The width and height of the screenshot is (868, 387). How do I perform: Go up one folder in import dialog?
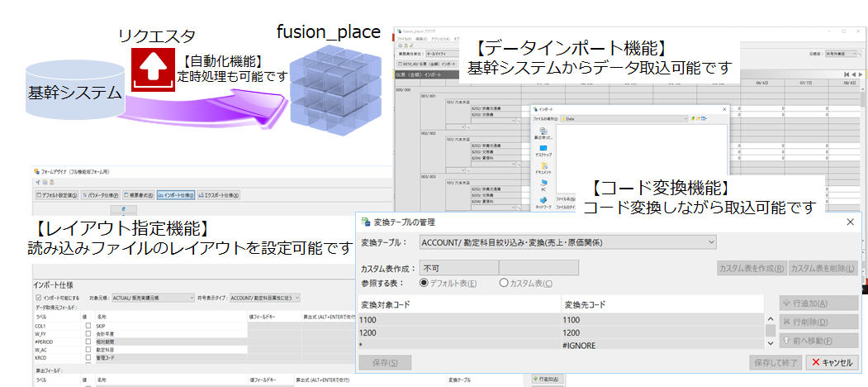tap(693, 118)
